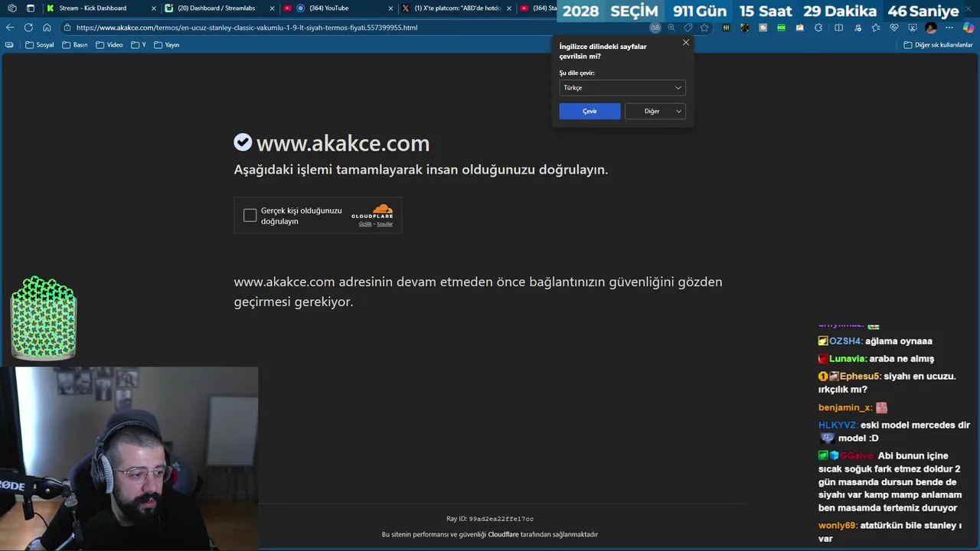Image resolution: width=980 pixels, height=551 pixels.
Task: Close the Stream - Kick Dashboard tab
Action: [x=153, y=8]
